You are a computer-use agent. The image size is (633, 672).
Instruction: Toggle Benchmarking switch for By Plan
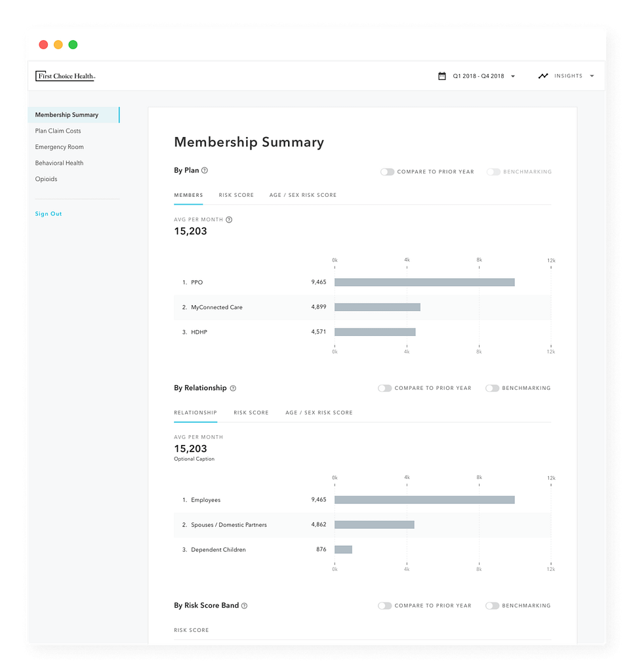tap(493, 171)
